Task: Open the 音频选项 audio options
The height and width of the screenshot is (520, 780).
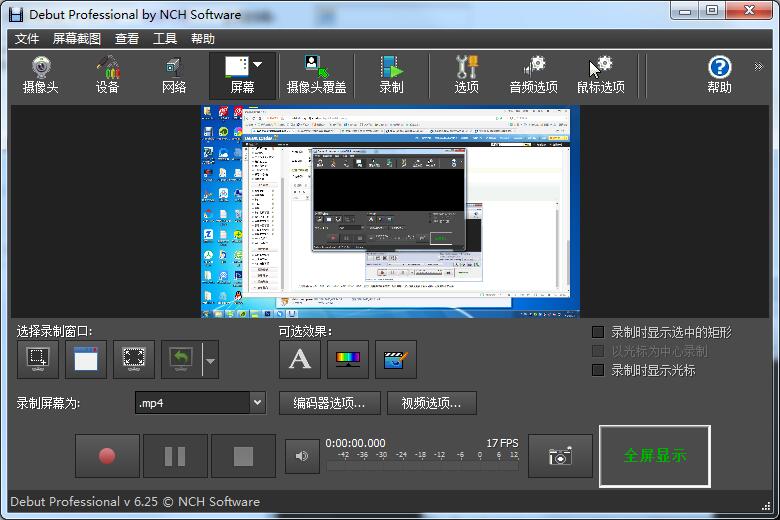Action: pyautogui.click(x=533, y=75)
